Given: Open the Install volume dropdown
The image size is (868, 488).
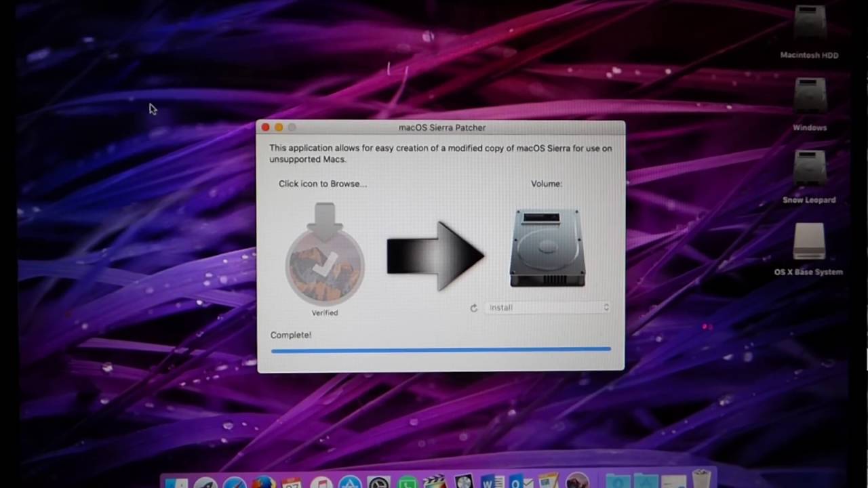Looking at the screenshot, I should (x=548, y=308).
